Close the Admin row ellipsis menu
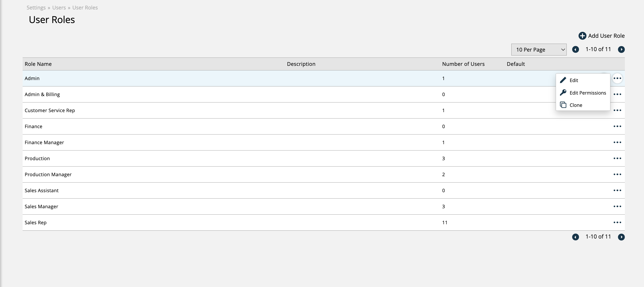This screenshot has height=287, width=644. (617, 78)
